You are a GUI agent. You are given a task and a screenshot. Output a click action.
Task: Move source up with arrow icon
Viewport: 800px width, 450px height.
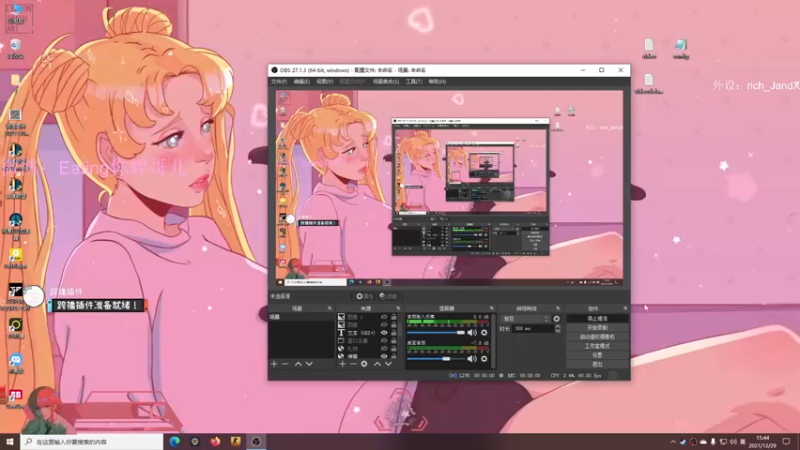377,364
